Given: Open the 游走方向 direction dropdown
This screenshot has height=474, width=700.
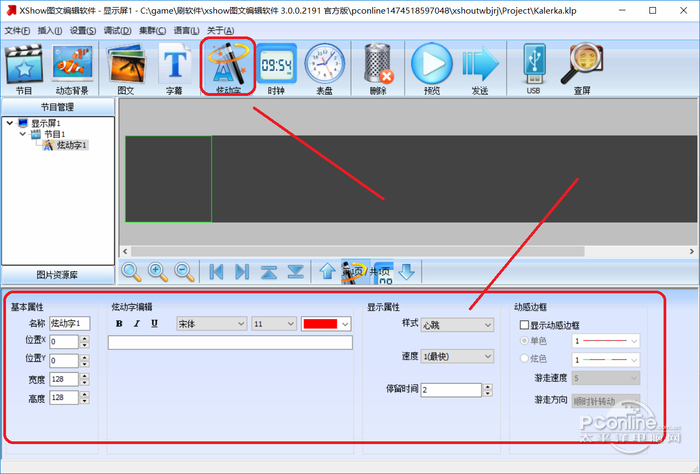Looking at the screenshot, I should pyautogui.click(x=606, y=401).
